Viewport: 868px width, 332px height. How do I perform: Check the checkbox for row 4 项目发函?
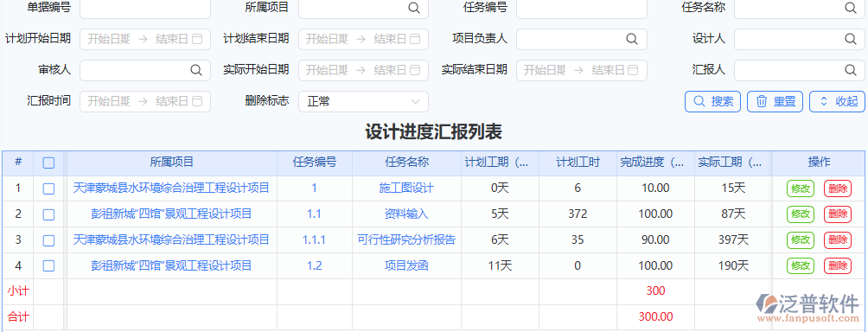click(48, 266)
